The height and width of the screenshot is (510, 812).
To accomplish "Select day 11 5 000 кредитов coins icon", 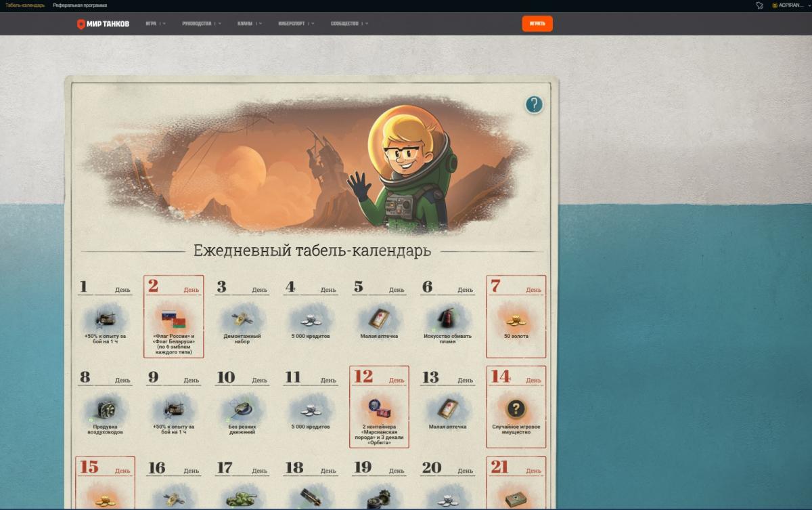I will [311, 409].
